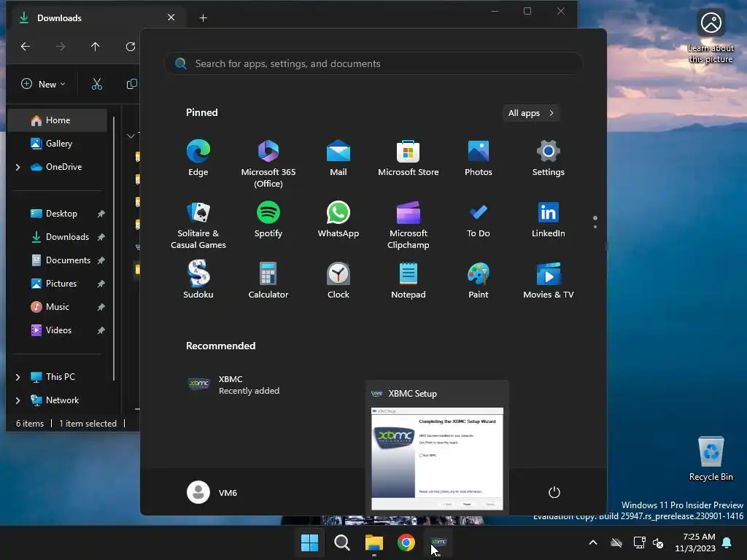Select Home in navigation pane
The image size is (747, 560).
pos(57,120)
